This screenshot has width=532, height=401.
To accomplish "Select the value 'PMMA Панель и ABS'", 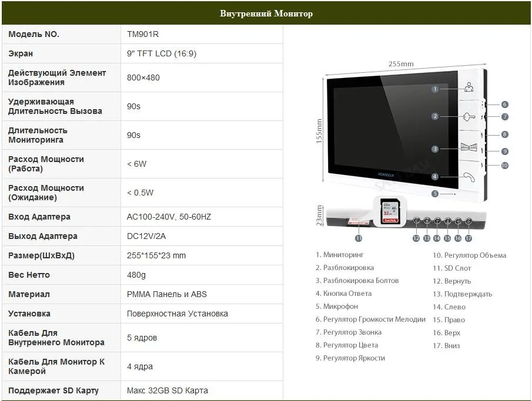I will pyautogui.click(x=167, y=294).
